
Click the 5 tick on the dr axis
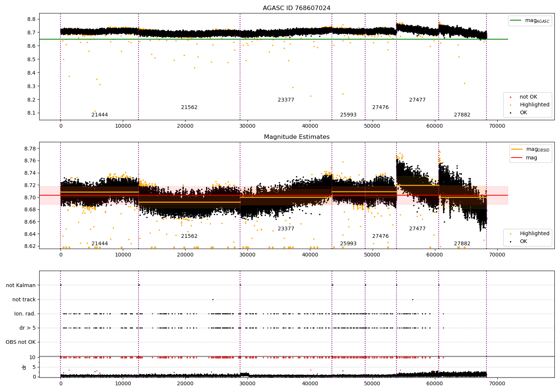(x=34, y=367)
